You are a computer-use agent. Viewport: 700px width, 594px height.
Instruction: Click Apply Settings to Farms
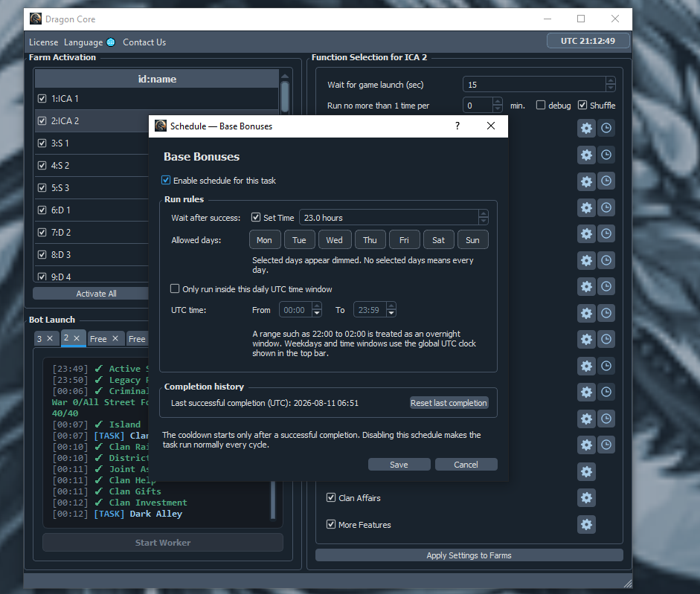[469, 555]
